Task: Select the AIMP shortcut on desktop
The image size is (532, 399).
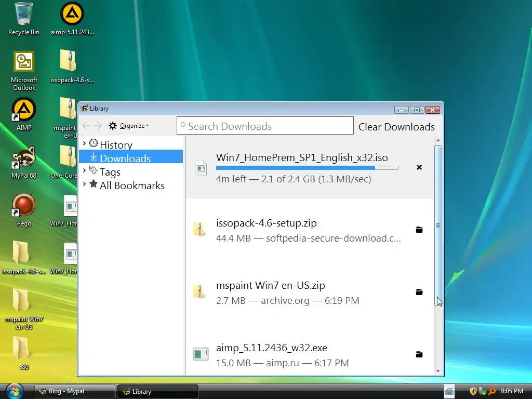Action: click(x=24, y=114)
